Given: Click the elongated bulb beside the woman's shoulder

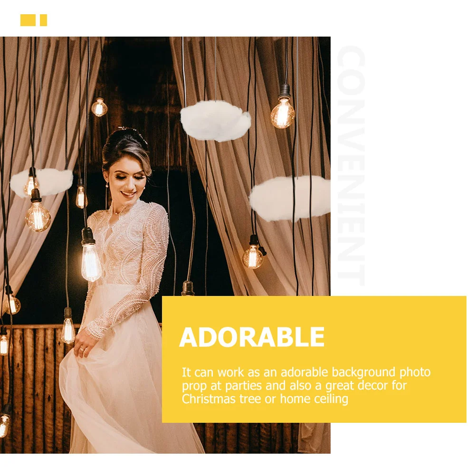Looking at the screenshot, I should [x=91, y=262].
